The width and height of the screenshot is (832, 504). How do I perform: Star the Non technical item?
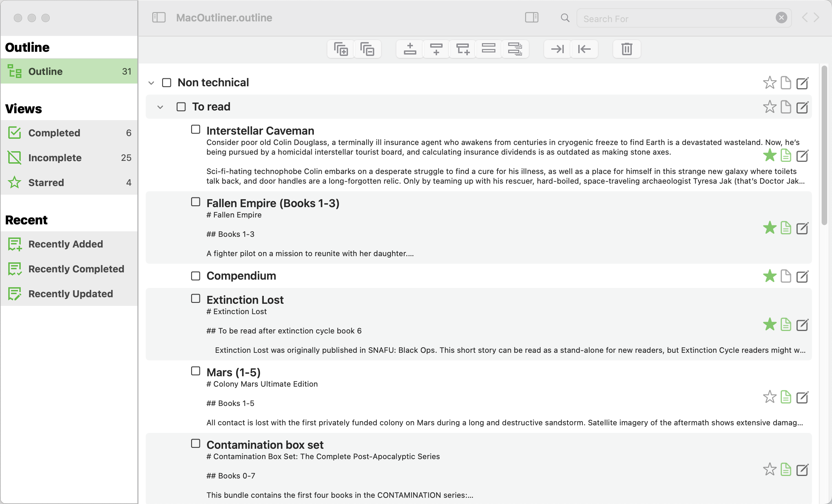point(770,83)
